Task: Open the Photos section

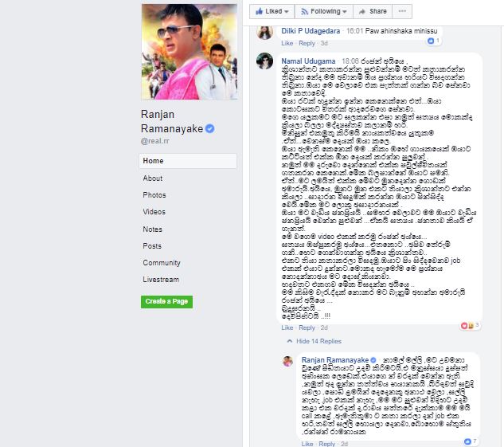Action: coord(154,195)
